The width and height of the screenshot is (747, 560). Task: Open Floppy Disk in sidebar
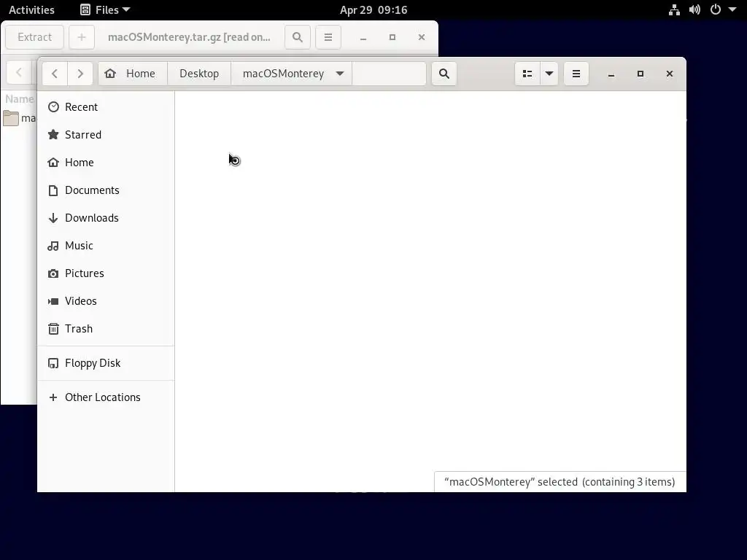click(x=106, y=363)
